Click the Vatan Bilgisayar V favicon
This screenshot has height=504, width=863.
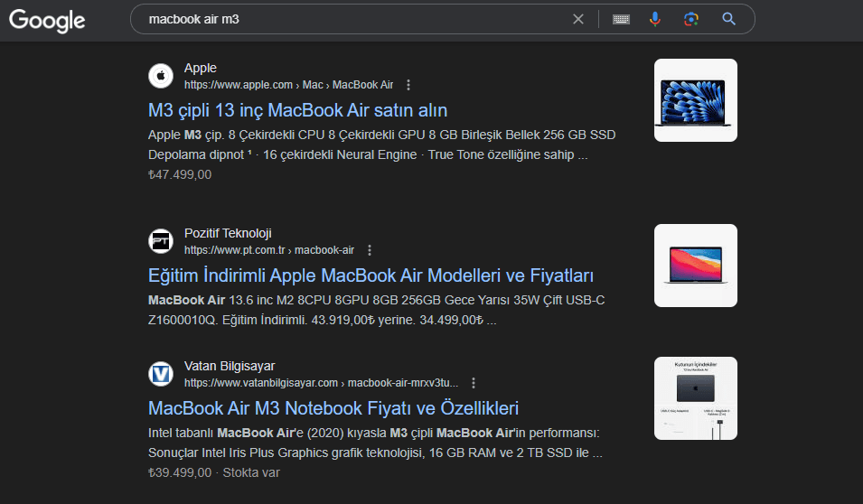point(161,374)
